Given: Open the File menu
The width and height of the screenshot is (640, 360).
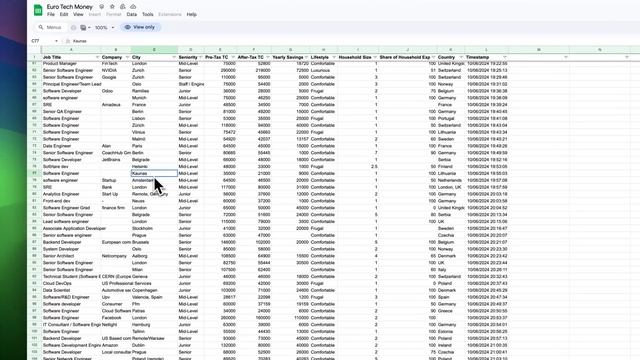Looking at the screenshot, I should pyautogui.click(x=51, y=14).
